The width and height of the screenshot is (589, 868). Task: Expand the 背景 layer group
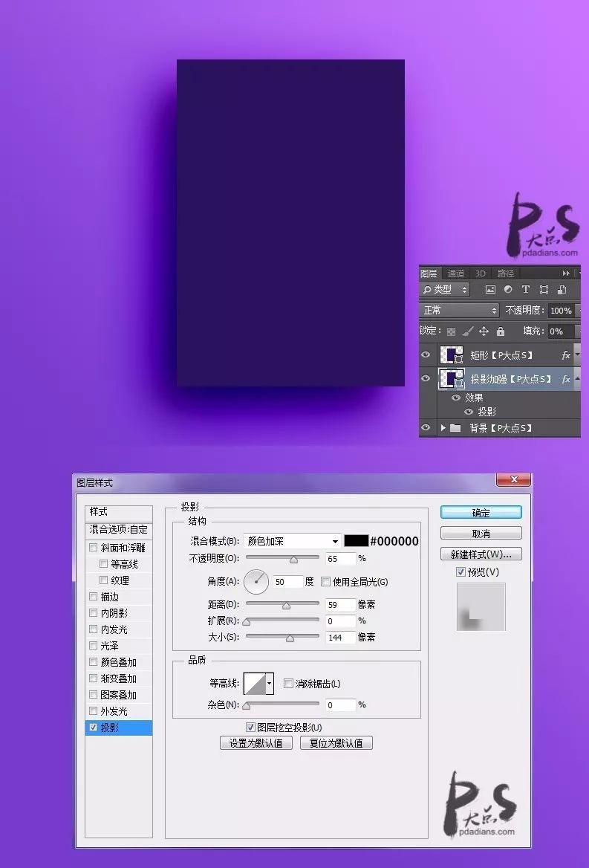[443, 428]
